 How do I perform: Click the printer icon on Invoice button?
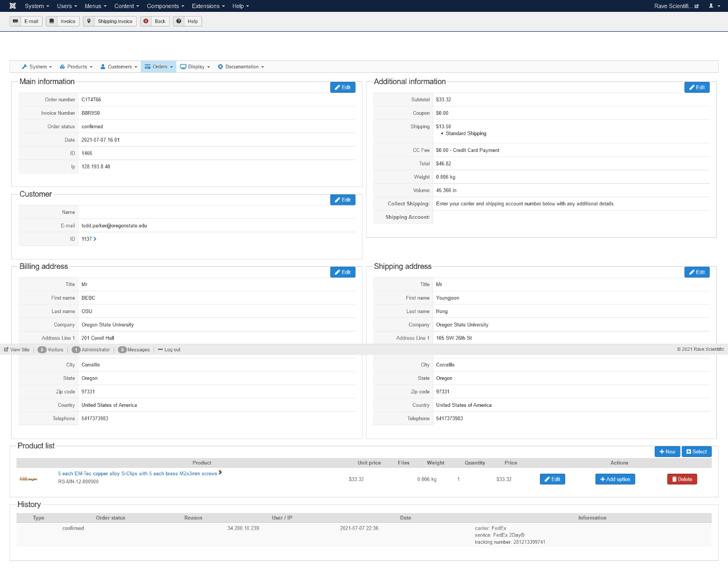52,22
